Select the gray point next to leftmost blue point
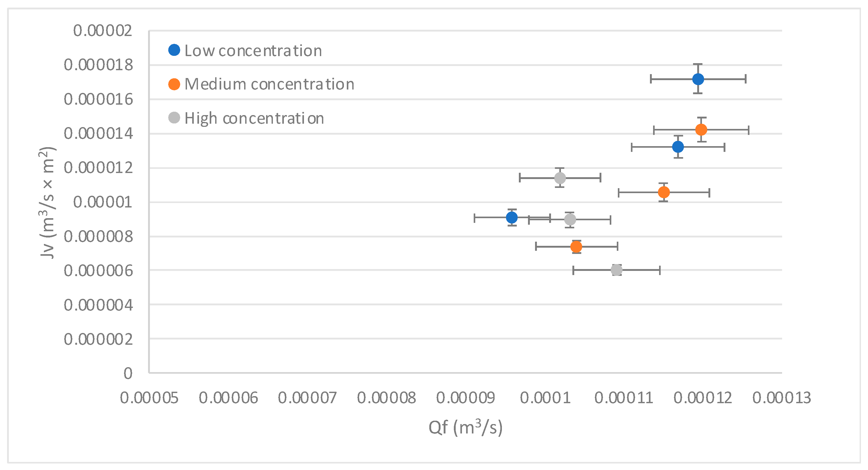The height and width of the screenshot is (470, 868). 570,219
